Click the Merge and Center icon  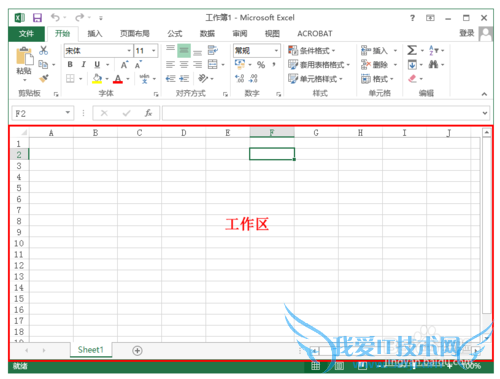pyautogui.click(x=213, y=64)
